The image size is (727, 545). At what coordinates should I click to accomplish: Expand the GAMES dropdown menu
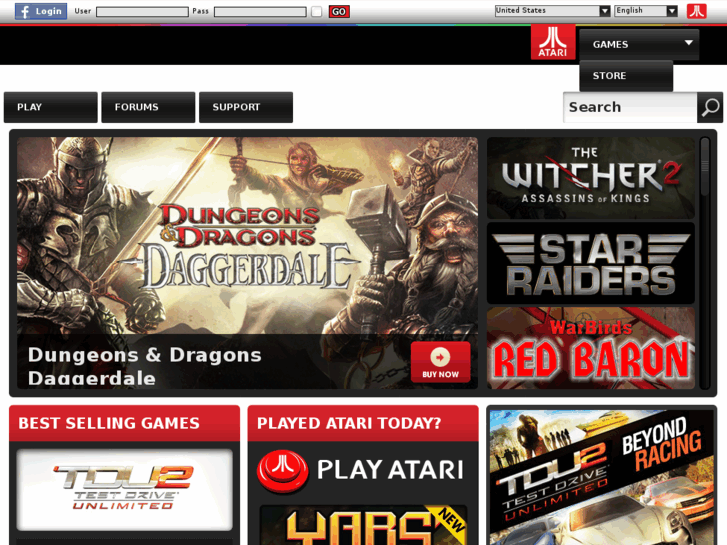pos(639,45)
